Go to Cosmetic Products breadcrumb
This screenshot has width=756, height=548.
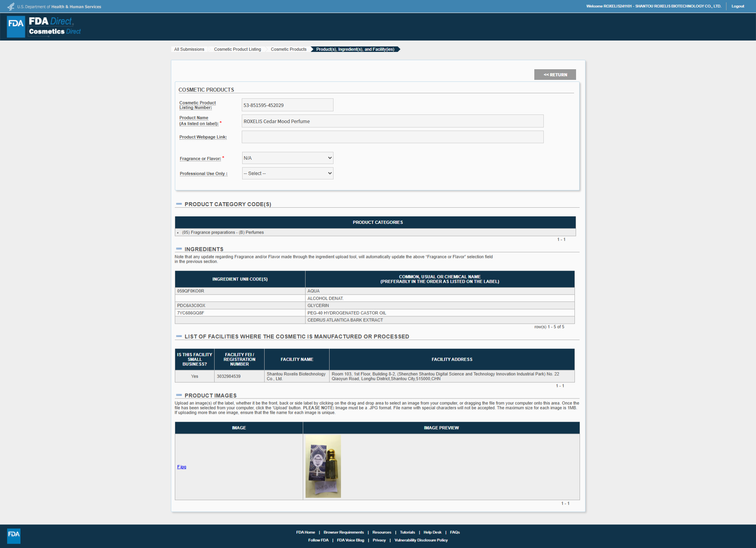pyautogui.click(x=289, y=49)
